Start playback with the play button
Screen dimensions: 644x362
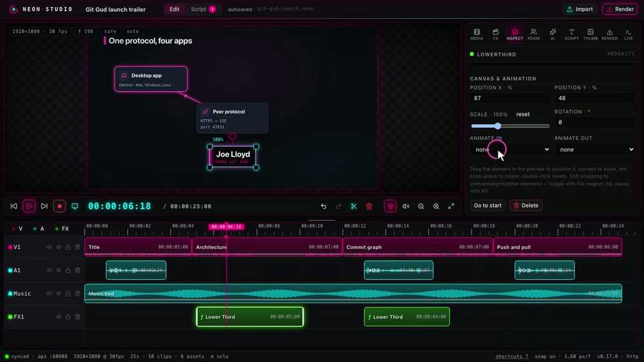(29, 206)
